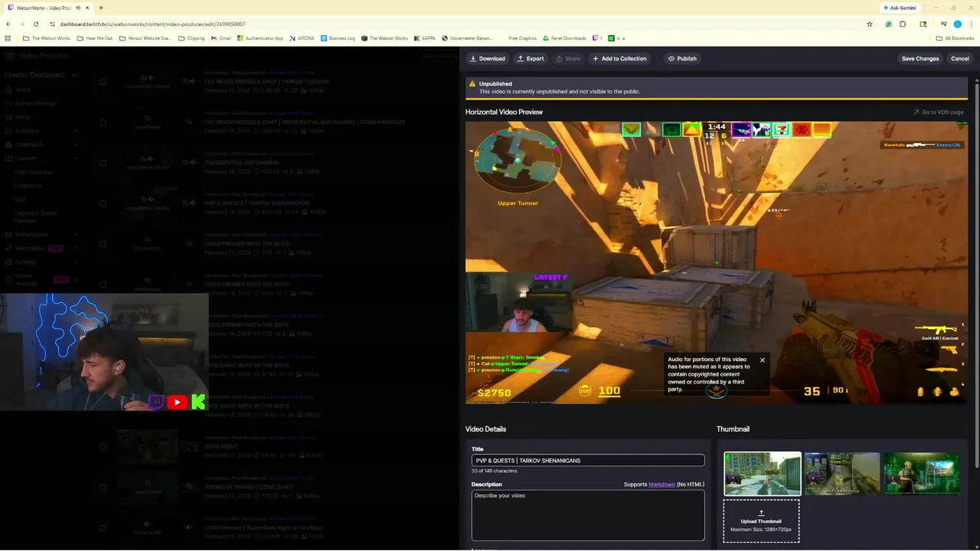
Task: Expand the Settings section chevron
Action: 75,262
